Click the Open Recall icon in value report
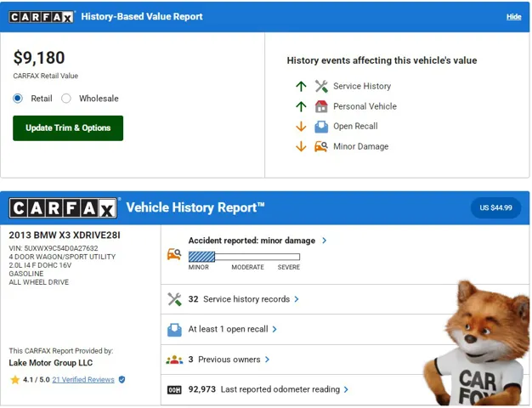The image size is (532, 408). click(x=321, y=127)
